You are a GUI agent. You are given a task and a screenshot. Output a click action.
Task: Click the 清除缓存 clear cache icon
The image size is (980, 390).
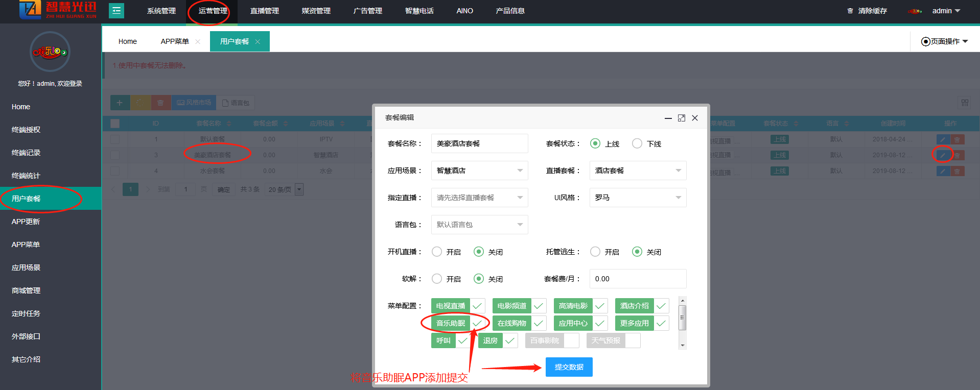[850, 11]
